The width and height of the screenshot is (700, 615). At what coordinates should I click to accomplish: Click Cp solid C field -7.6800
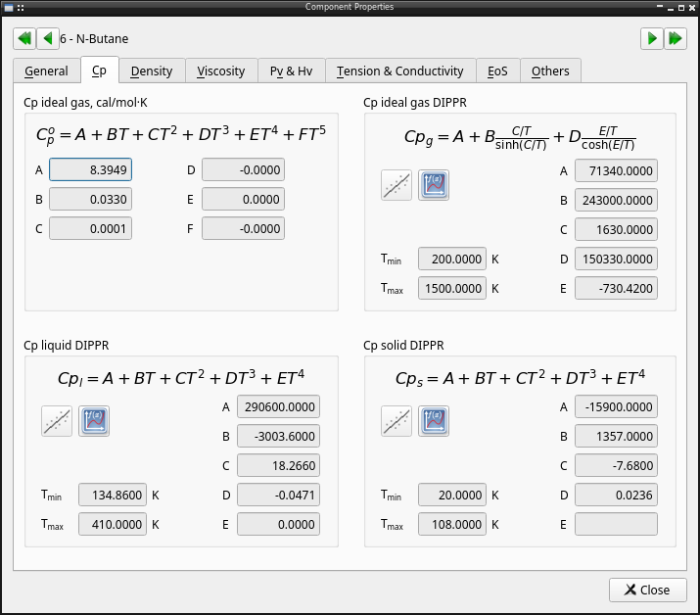pos(616,466)
